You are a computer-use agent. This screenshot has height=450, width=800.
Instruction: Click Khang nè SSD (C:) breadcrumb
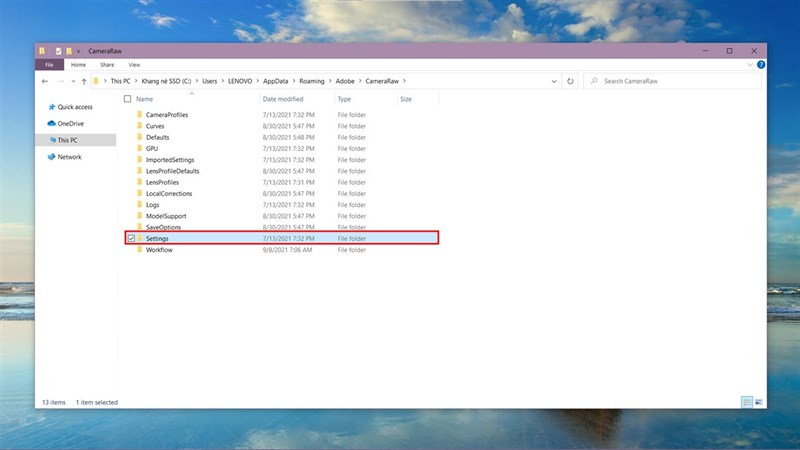(166, 81)
